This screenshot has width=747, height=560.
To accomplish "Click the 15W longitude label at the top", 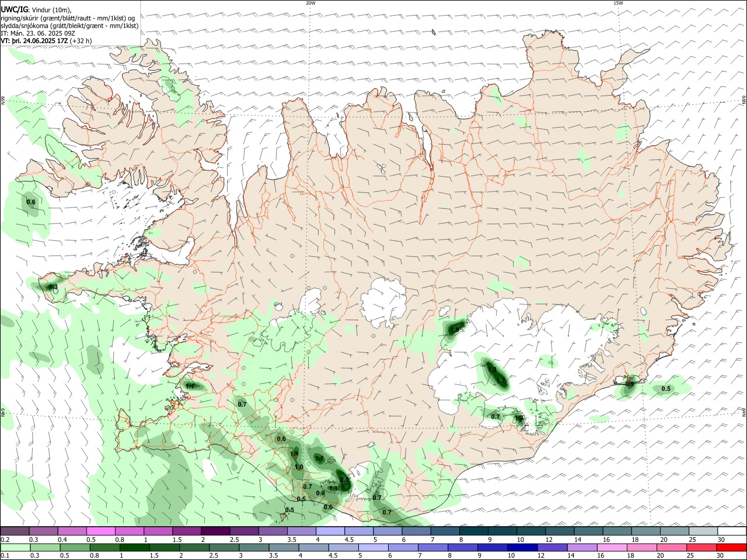I will click(618, 3).
